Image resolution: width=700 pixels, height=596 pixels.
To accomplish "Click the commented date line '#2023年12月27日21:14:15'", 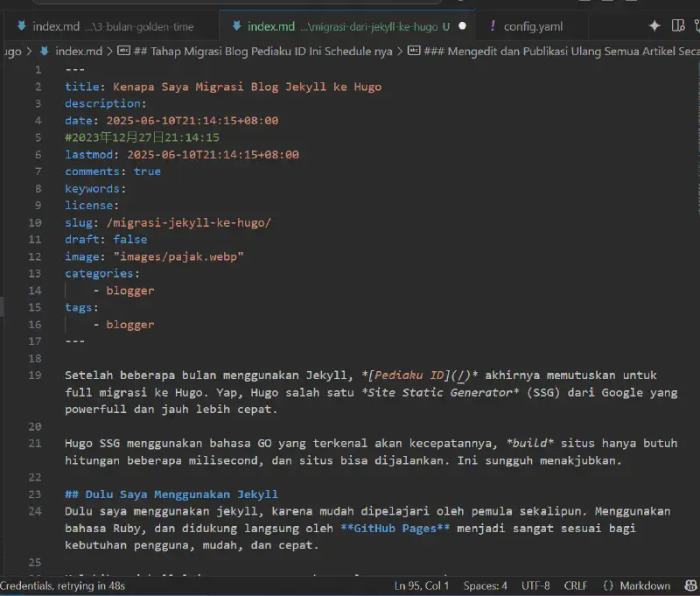I will coord(142,137).
